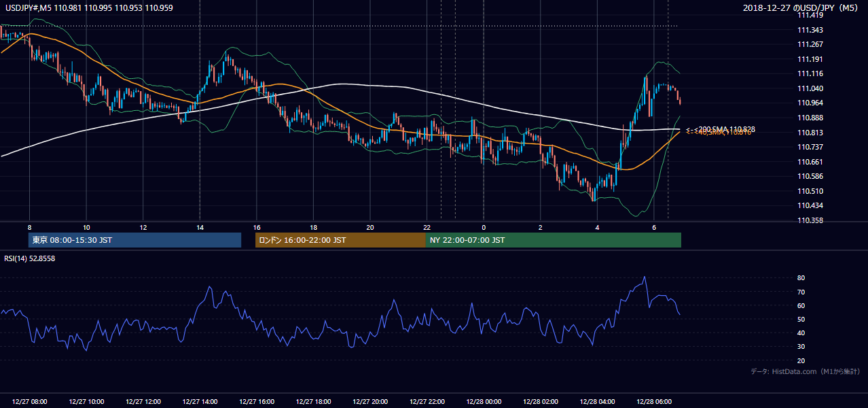
Task: Click RSI scale value 50
Action: [801, 319]
